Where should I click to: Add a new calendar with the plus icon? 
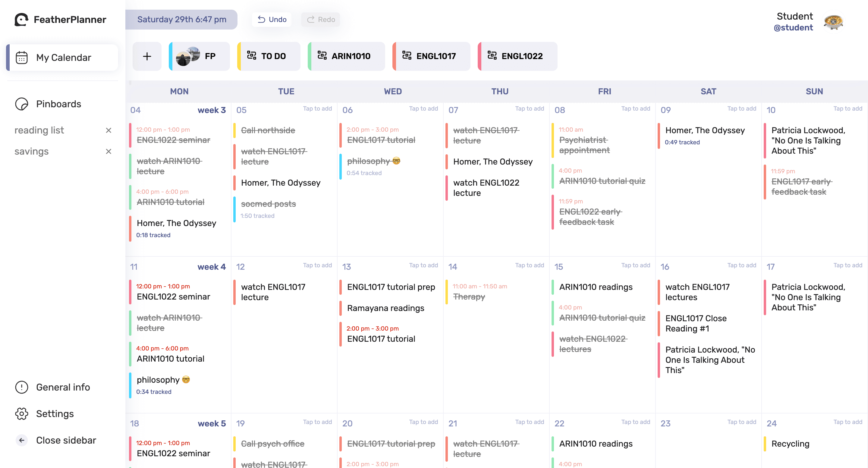point(147,56)
